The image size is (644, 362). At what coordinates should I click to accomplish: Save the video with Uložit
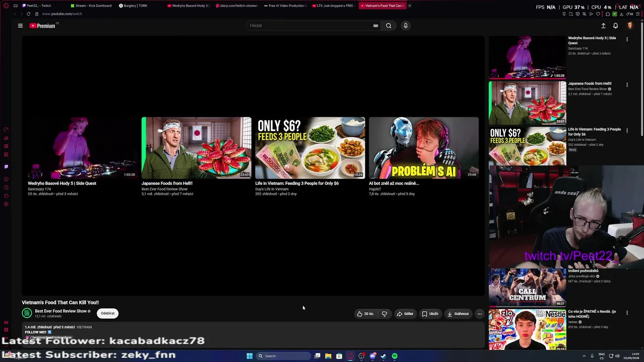pyautogui.click(x=430, y=314)
